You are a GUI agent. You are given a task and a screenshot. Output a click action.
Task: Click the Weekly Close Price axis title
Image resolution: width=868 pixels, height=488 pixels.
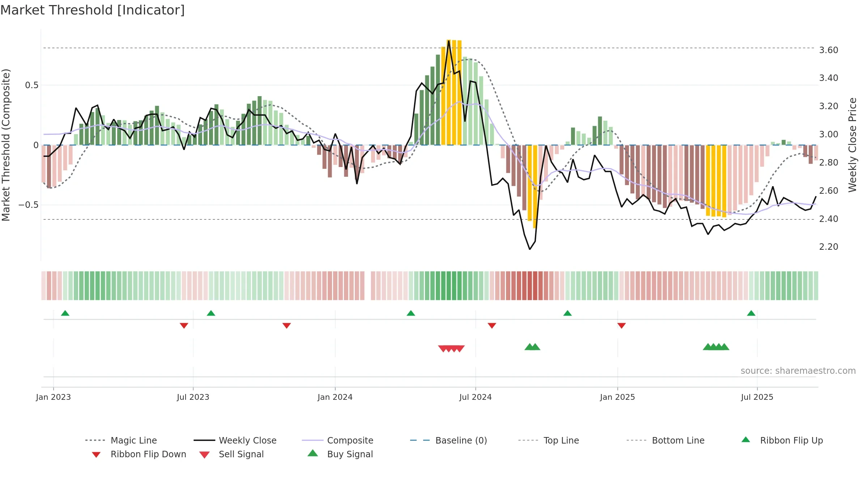coord(852,145)
